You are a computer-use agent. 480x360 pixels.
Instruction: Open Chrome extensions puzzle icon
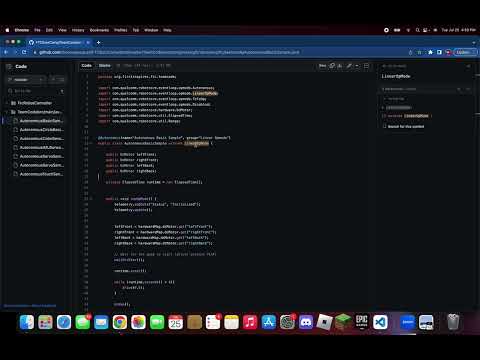tap(430, 52)
